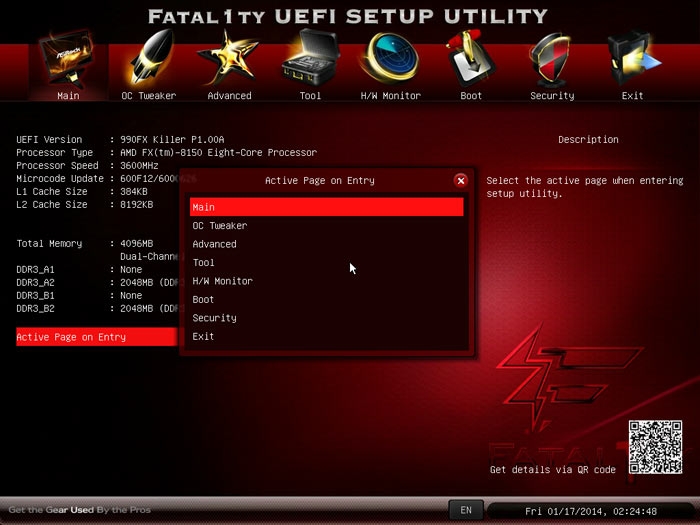Viewport: 700px width, 525px height.
Task: Click the UEFI Version value 990FX Killer P1.00A
Action: coord(172,139)
